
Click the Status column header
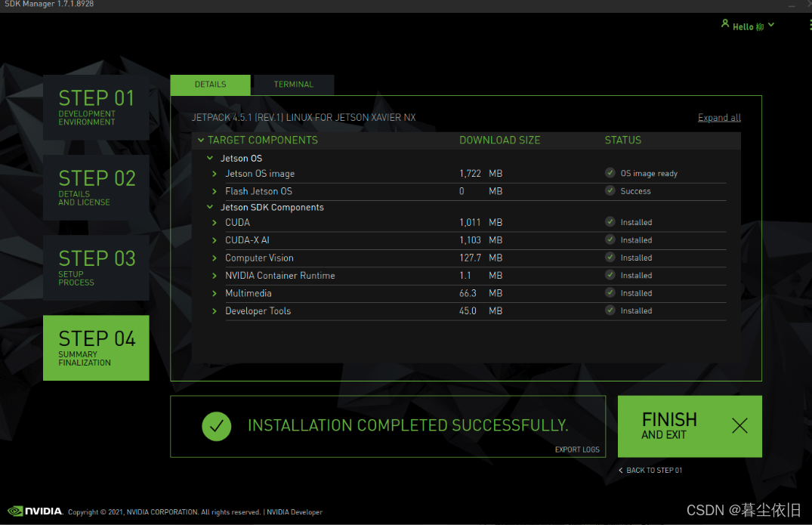pyautogui.click(x=623, y=140)
